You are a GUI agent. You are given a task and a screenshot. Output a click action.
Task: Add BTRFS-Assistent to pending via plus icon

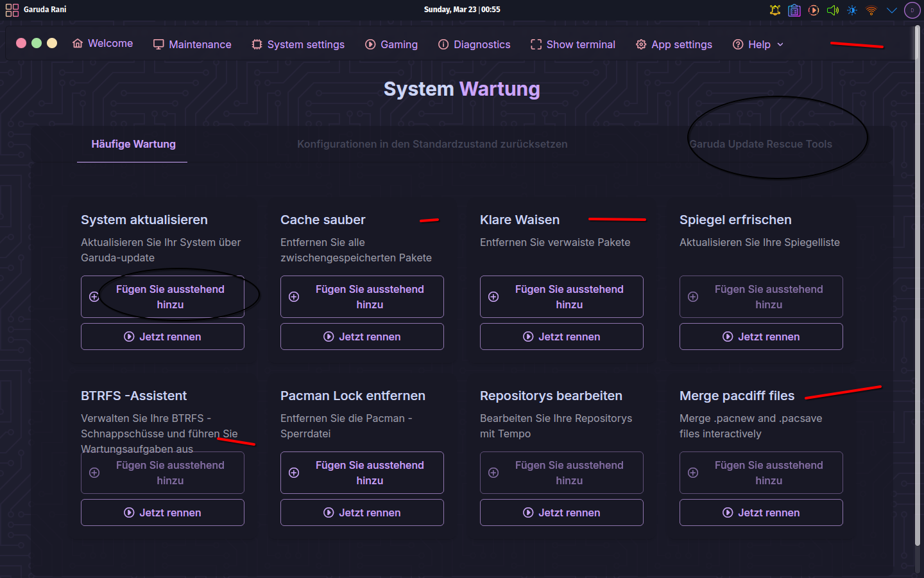94,473
